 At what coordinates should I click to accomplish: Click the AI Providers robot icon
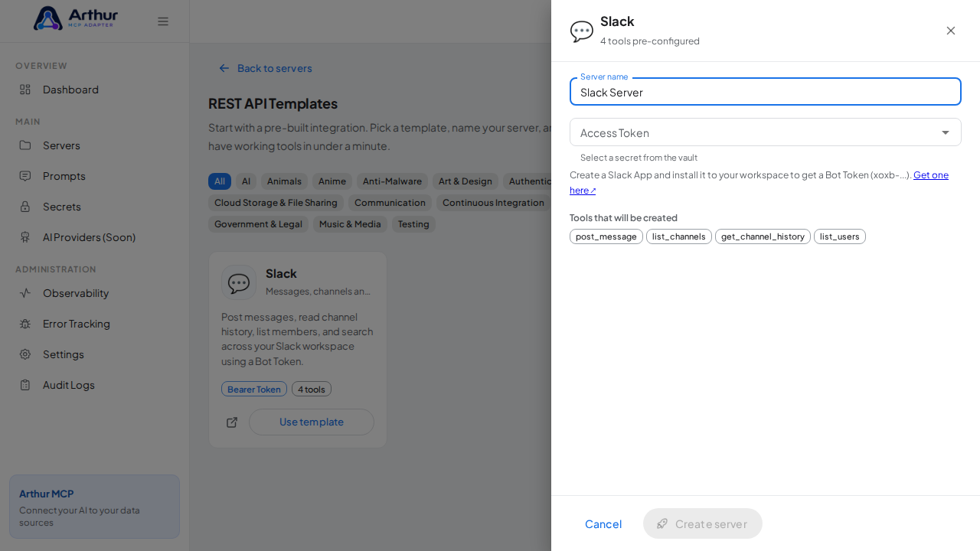click(25, 237)
